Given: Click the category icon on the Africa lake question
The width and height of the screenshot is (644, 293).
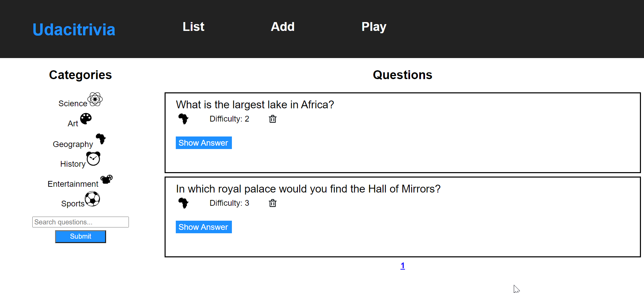Looking at the screenshot, I should [x=183, y=119].
